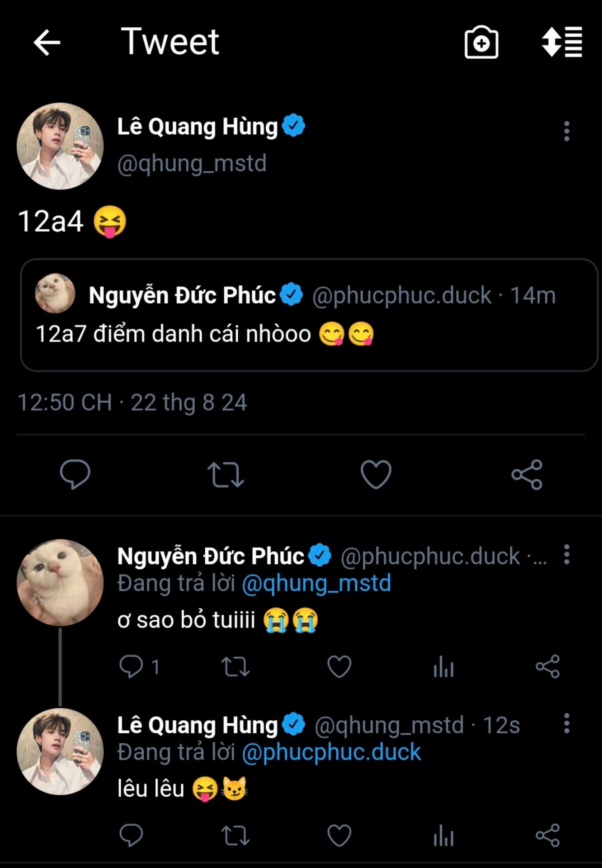Open more options on 'lêu lêu' reply

[x=566, y=723]
